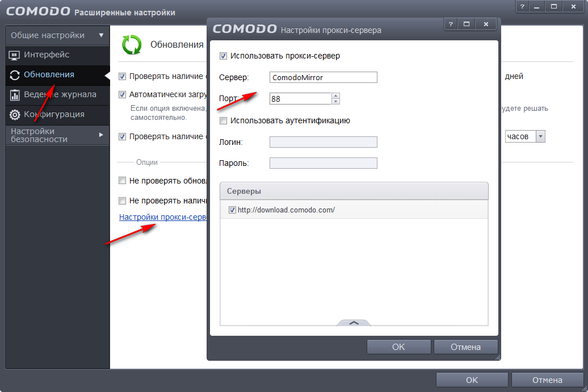Close the Расширенные настройки window
Image resolution: width=588 pixels, height=392 pixels.
[573, 6]
